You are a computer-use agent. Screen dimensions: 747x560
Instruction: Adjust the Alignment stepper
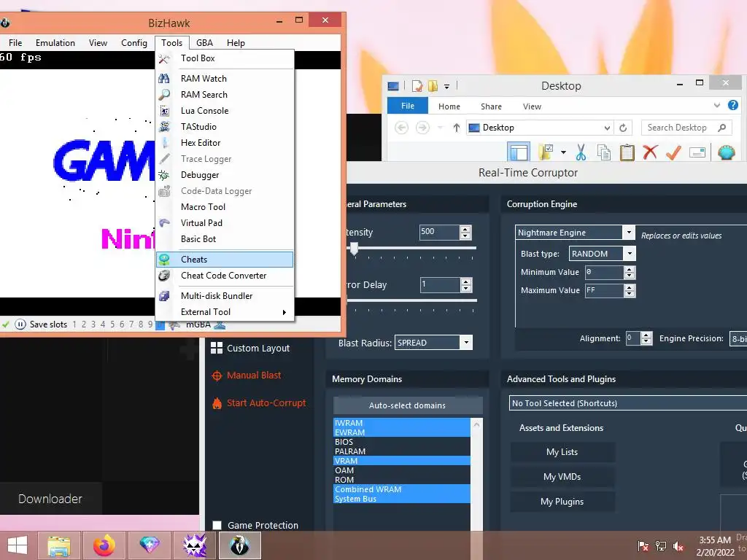(646, 338)
